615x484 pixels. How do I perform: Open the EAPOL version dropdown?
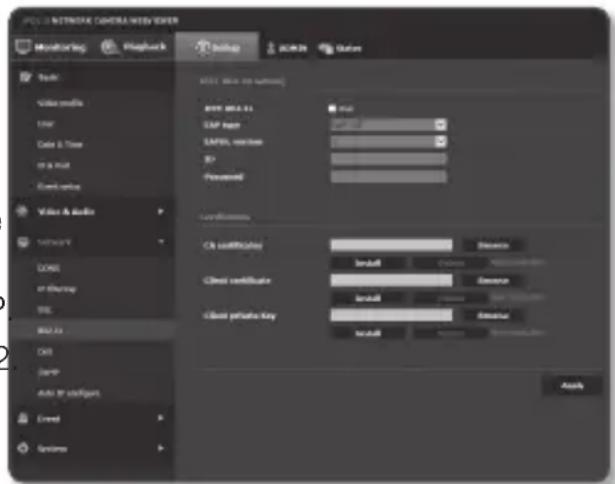click(389, 142)
